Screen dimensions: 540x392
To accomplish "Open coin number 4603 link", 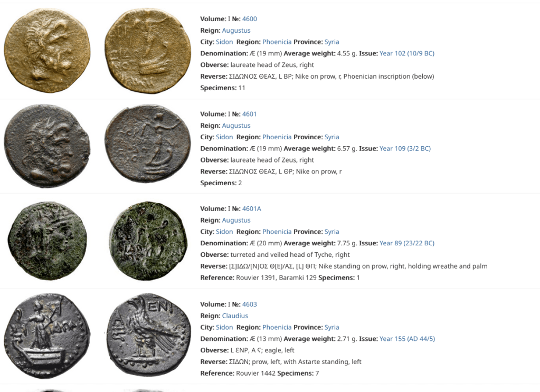I will click(x=249, y=304).
